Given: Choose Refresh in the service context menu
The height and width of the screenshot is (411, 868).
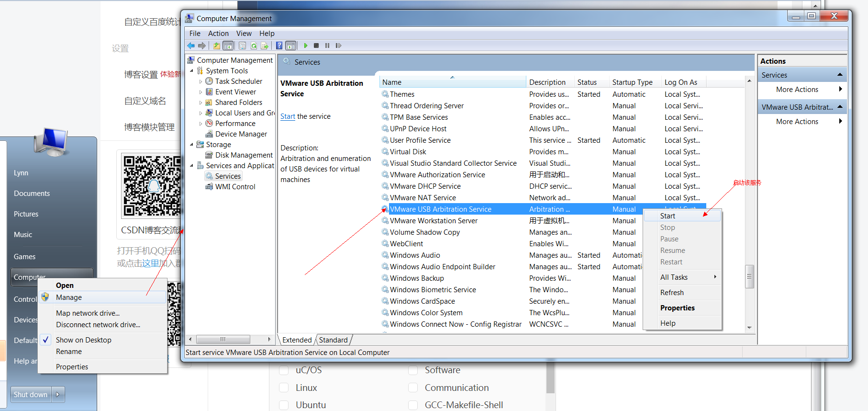Looking at the screenshot, I should coord(682,293).
